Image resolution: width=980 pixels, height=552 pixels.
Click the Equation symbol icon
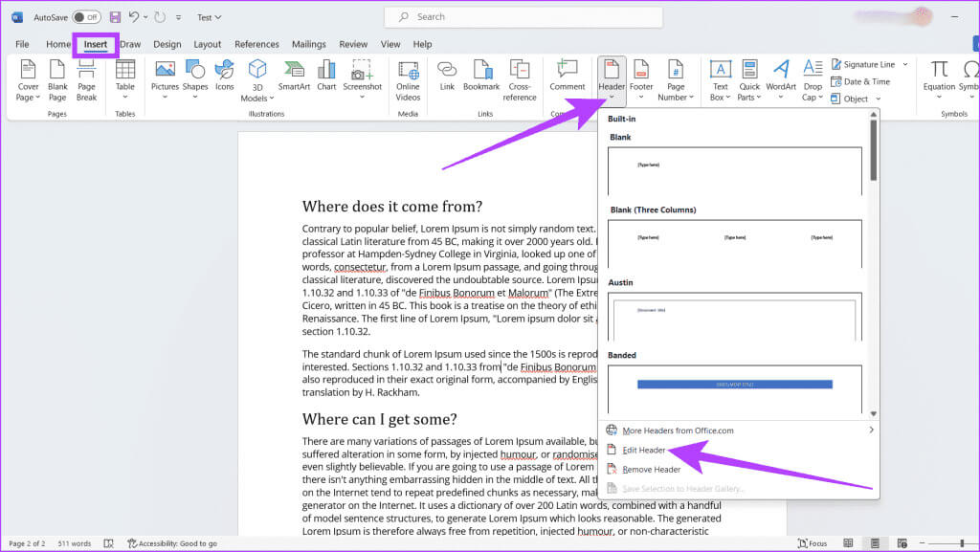click(x=940, y=78)
